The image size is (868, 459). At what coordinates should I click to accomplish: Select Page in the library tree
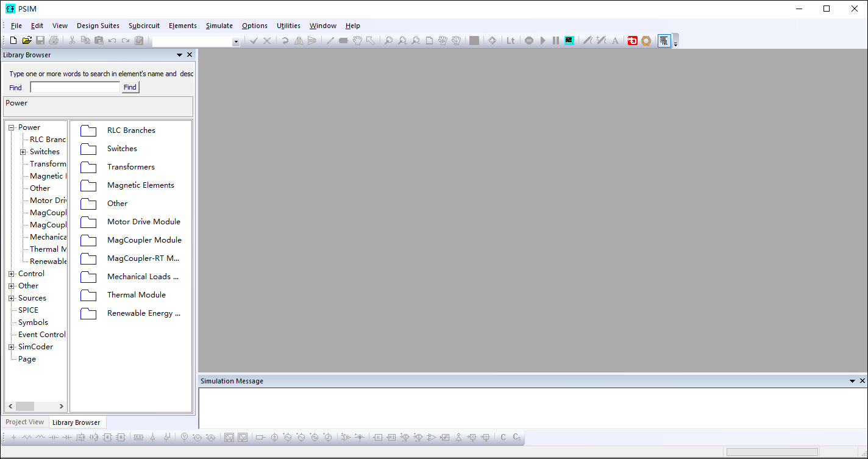click(x=27, y=359)
